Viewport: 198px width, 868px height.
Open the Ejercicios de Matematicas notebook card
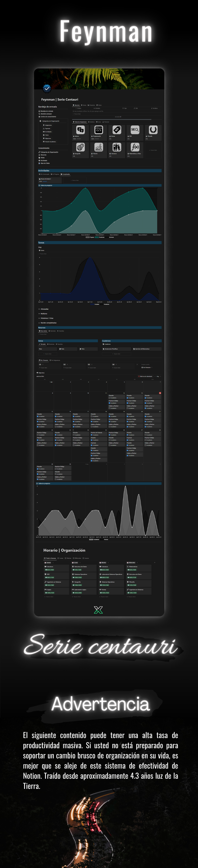pos(147,349)
